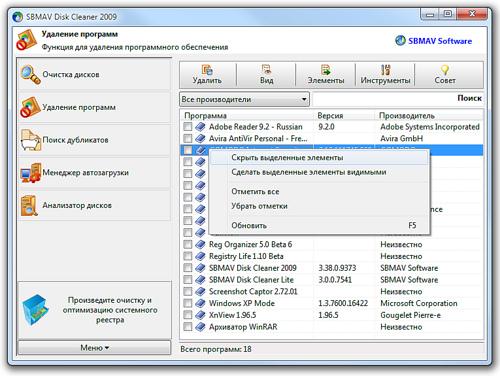The width and height of the screenshot is (500, 376).
Task: Click the header Удаление программ icon
Action: pyautogui.click(x=27, y=40)
